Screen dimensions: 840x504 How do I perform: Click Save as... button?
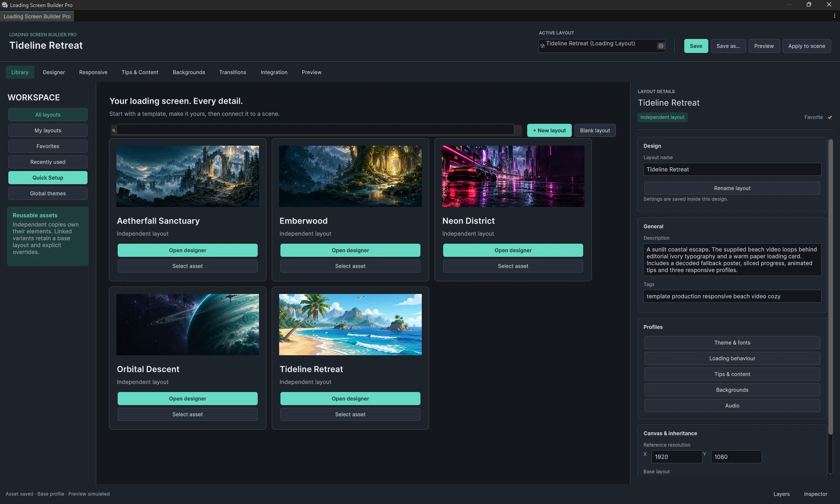728,46
